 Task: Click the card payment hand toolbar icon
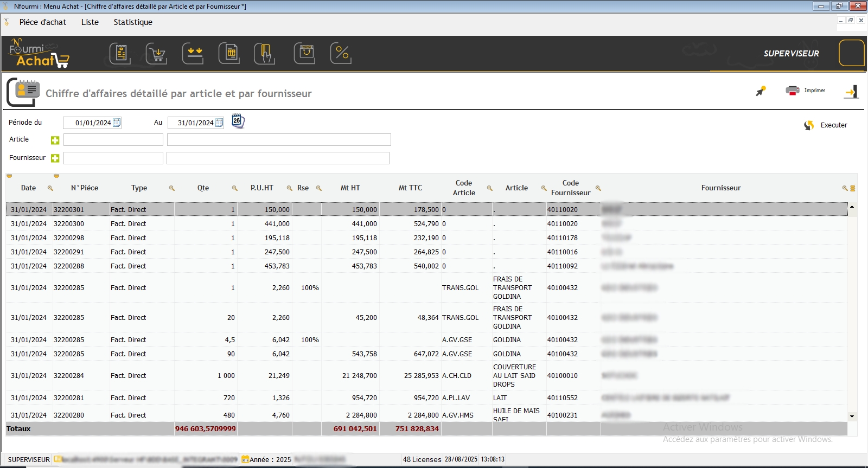[x=265, y=54]
